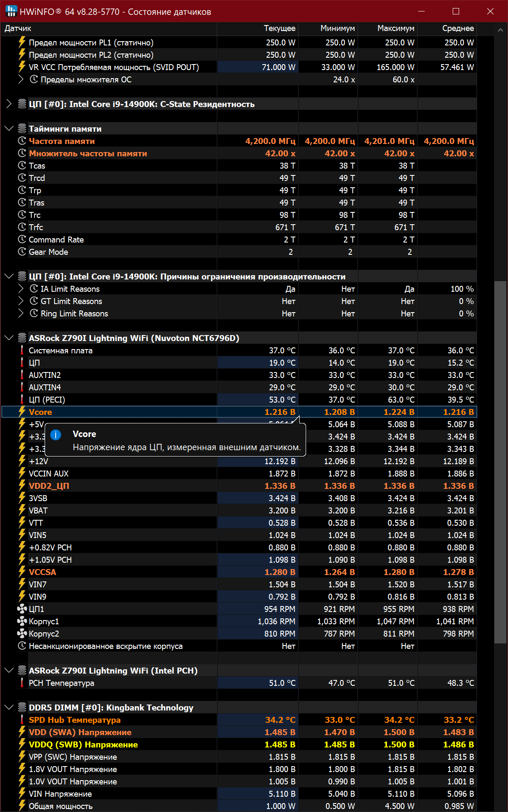
Task: Collapse Причины ограничения производительности group
Action: click(x=9, y=276)
